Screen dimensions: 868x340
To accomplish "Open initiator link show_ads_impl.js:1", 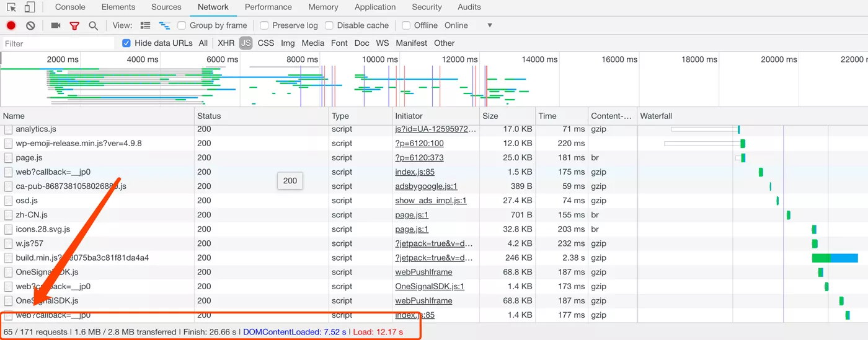I will coord(431,201).
